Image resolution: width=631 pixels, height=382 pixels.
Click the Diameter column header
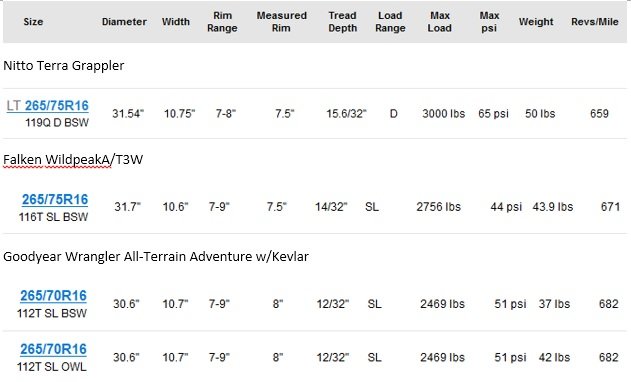pyautogui.click(x=124, y=22)
